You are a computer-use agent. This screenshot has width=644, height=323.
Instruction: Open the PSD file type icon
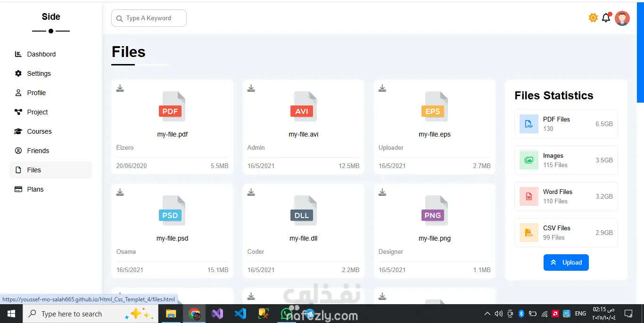point(172,210)
